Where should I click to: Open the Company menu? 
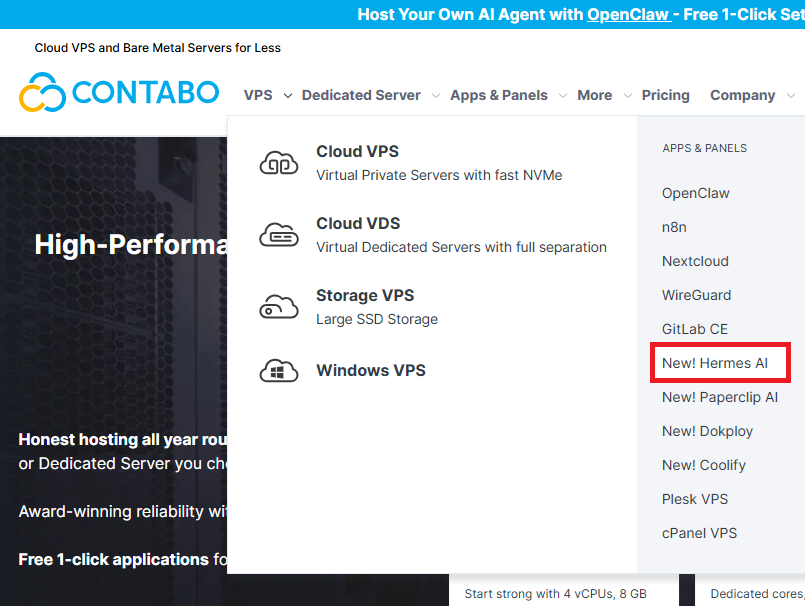click(742, 96)
